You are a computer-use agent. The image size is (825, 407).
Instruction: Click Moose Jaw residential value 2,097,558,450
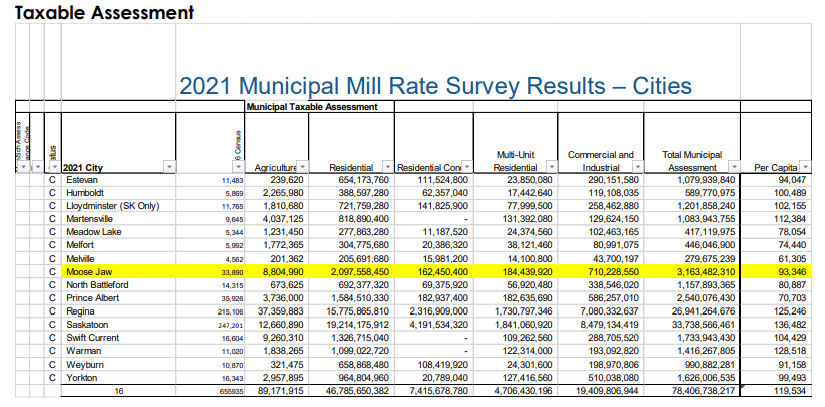360,272
